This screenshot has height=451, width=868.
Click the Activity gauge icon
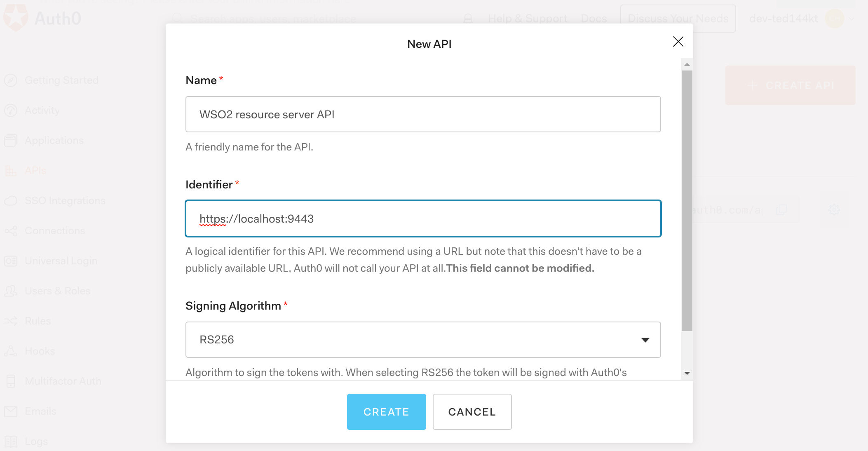point(11,110)
